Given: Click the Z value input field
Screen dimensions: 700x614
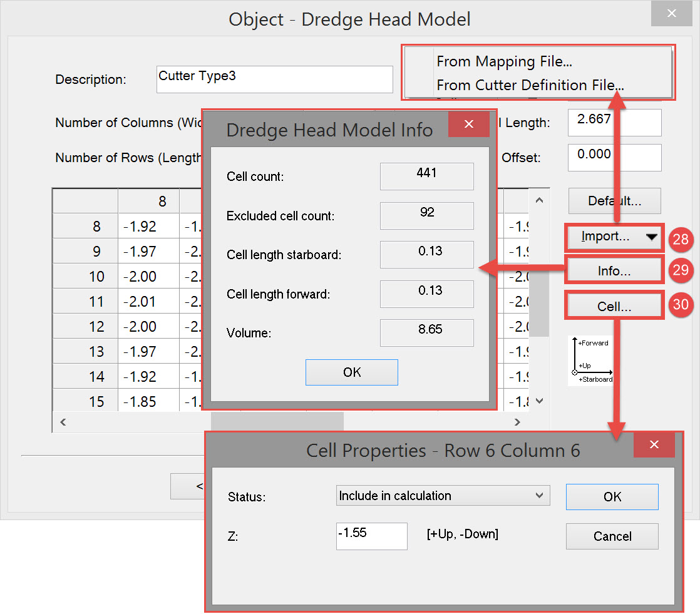Looking at the screenshot, I should coord(371,536).
